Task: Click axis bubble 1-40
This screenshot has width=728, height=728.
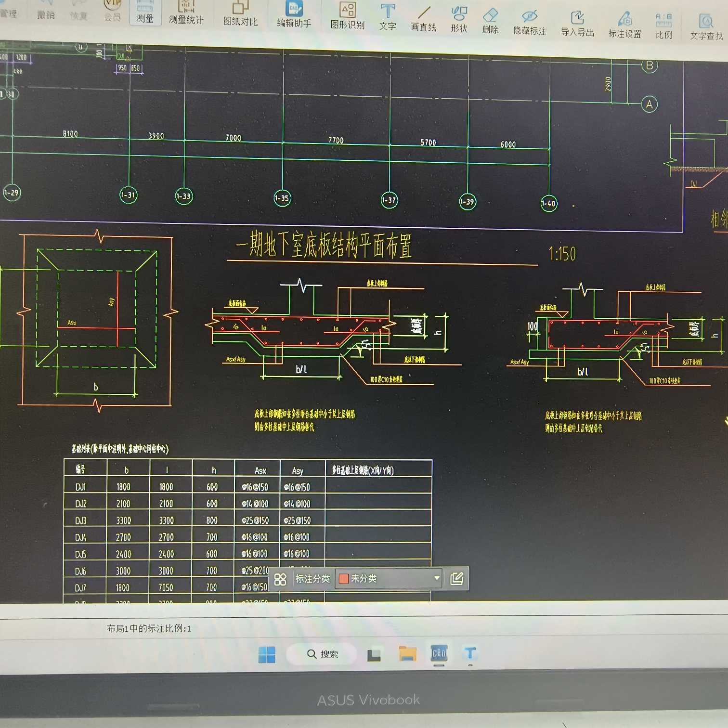Action: (x=548, y=204)
